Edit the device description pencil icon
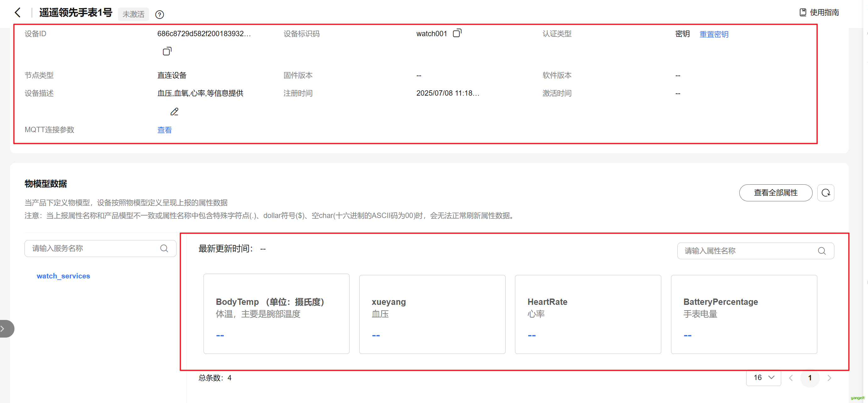 pyautogui.click(x=174, y=112)
